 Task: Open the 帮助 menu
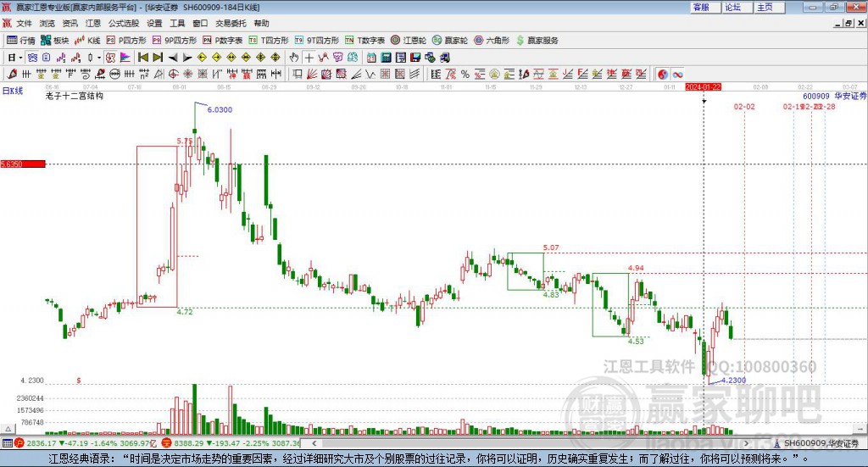click(261, 23)
